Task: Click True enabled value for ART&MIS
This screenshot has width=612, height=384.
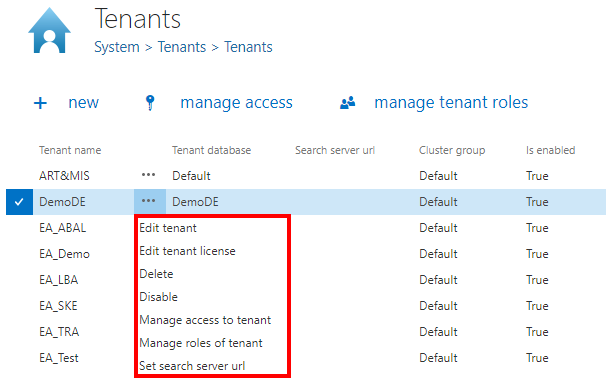Action: tap(537, 176)
